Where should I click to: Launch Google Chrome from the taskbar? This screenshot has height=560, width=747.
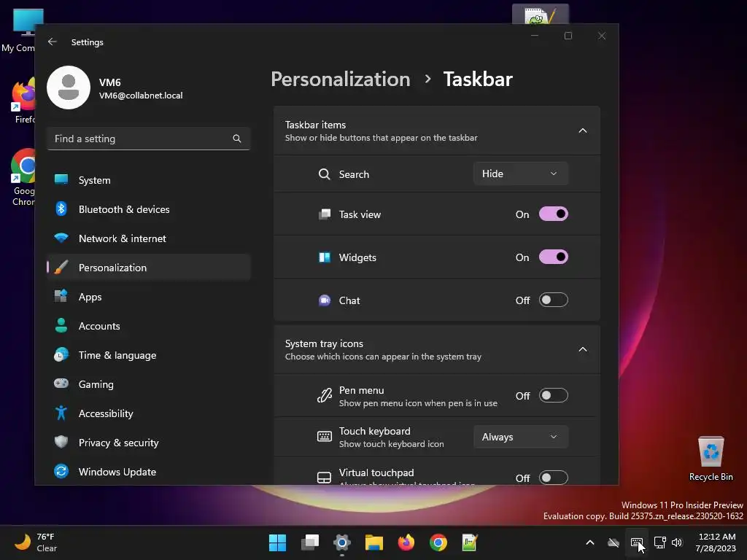tap(438, 542)
